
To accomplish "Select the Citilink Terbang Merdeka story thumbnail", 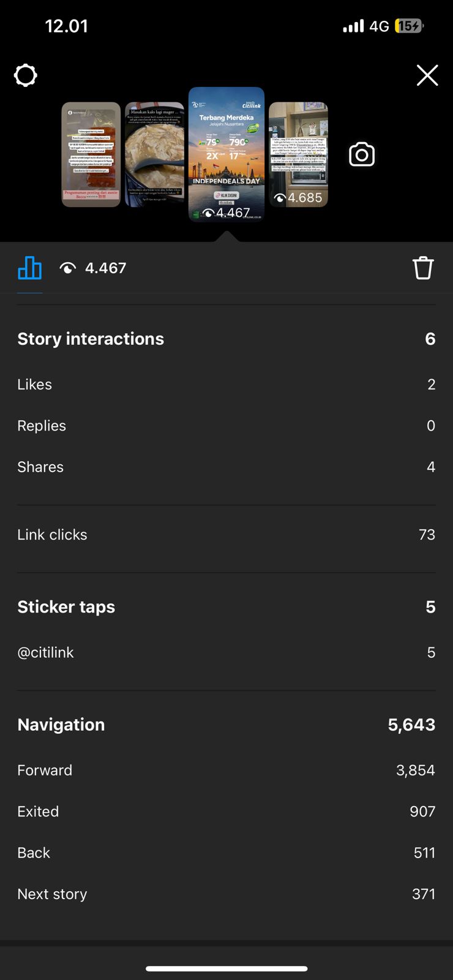I will click(x=226, y=153).
